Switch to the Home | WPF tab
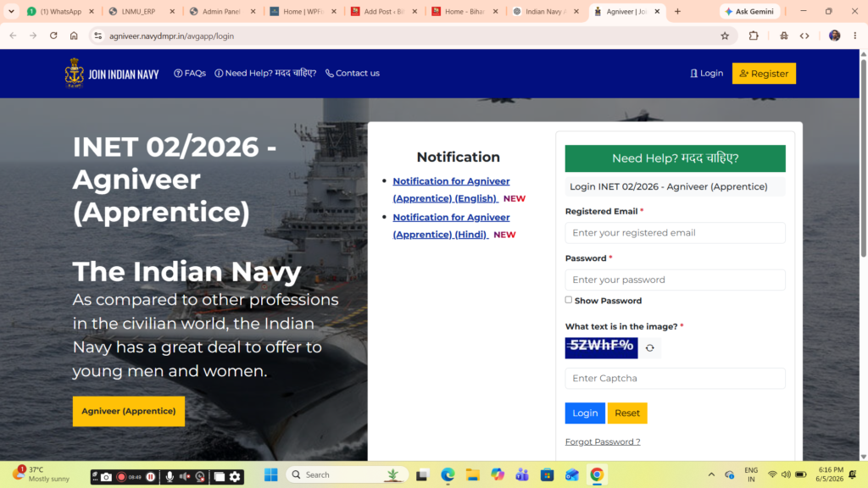Screen dimensions: 868x488 (x=303, y=11)
